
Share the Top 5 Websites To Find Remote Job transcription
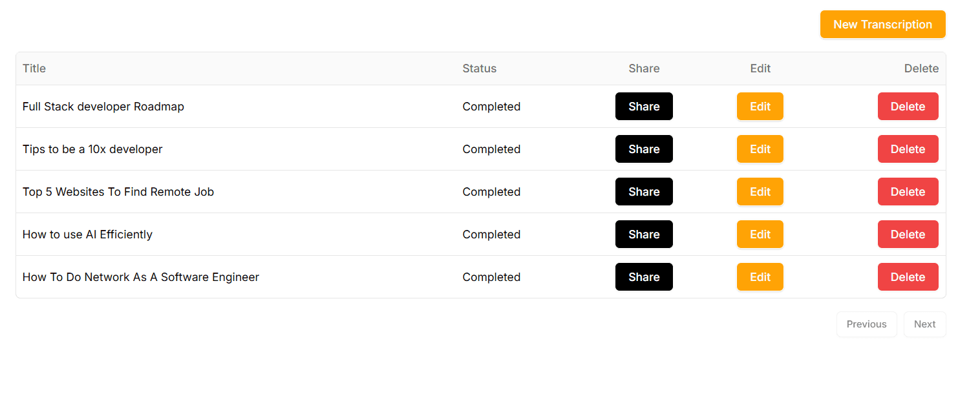coord(644,191)
